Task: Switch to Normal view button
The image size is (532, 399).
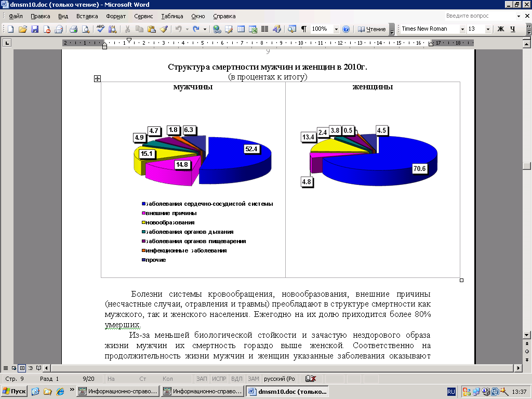Action: (x=5, y=368)
